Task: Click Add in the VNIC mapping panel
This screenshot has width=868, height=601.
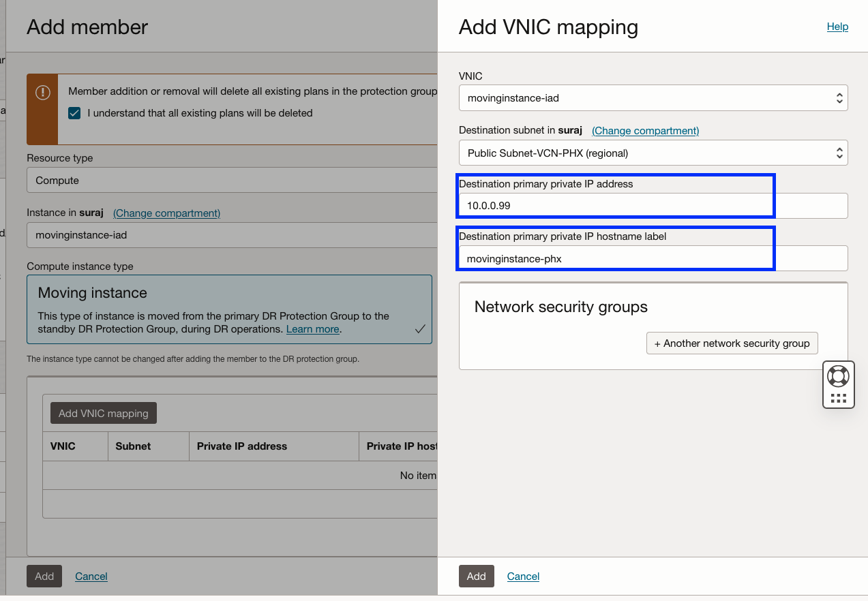Action: coord(476,576)
